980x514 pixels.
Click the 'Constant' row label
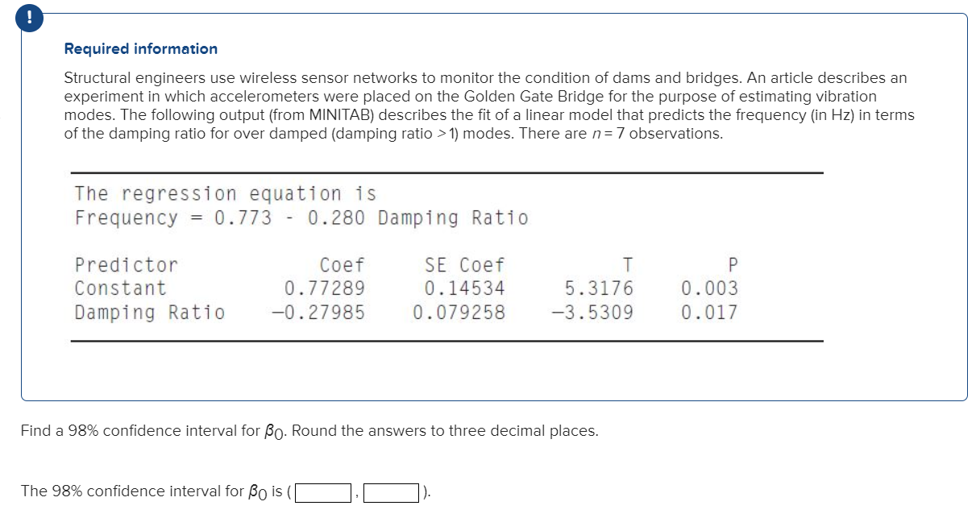(x=119, y=288)
